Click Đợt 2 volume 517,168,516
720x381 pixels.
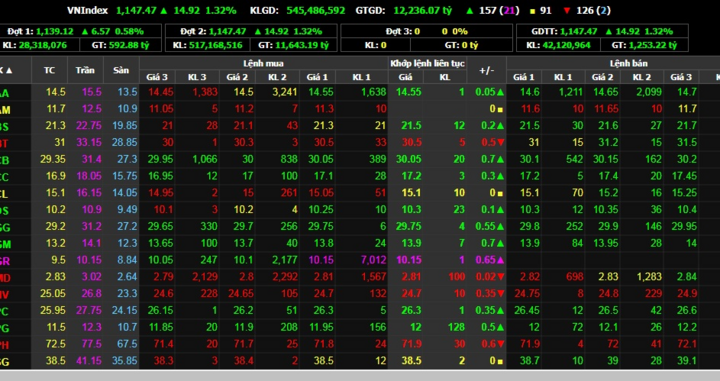click(x=214, y=45)
